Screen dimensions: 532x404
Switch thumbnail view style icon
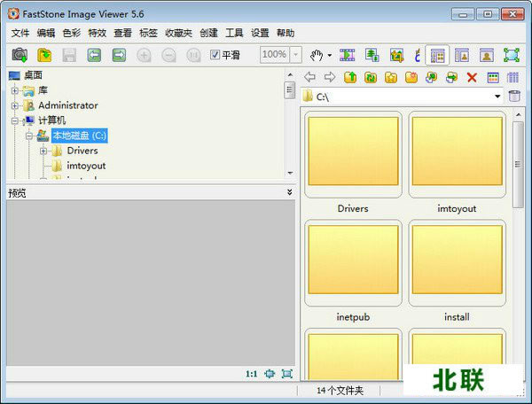[x=493, y=78]
